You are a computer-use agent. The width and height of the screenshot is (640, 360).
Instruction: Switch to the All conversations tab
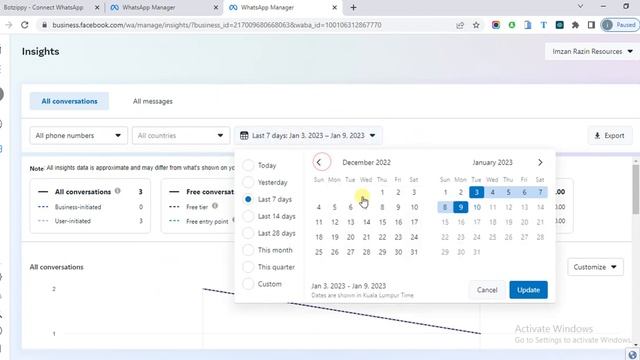click(69, 101)
